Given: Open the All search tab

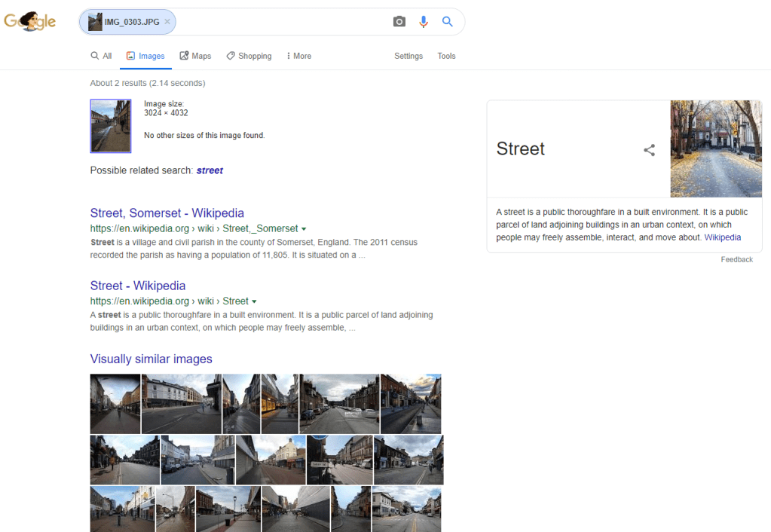Looking at the screenshot, I should (101, 56).
